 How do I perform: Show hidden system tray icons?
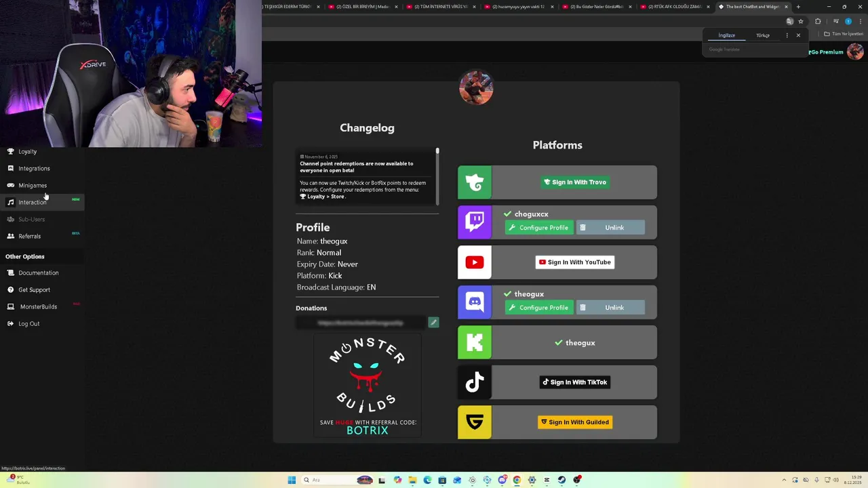[x=785, y=480]
